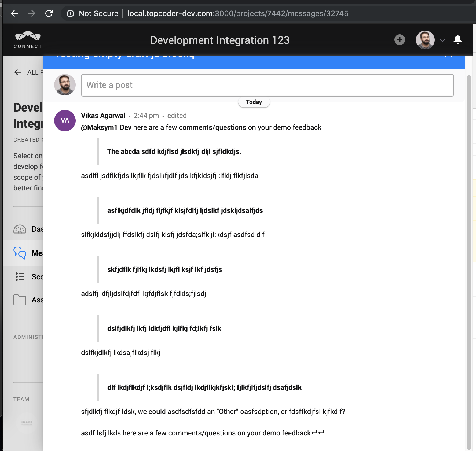
Task: Open the Assets folder sidebar icon
Action: [x=20, y=300]
